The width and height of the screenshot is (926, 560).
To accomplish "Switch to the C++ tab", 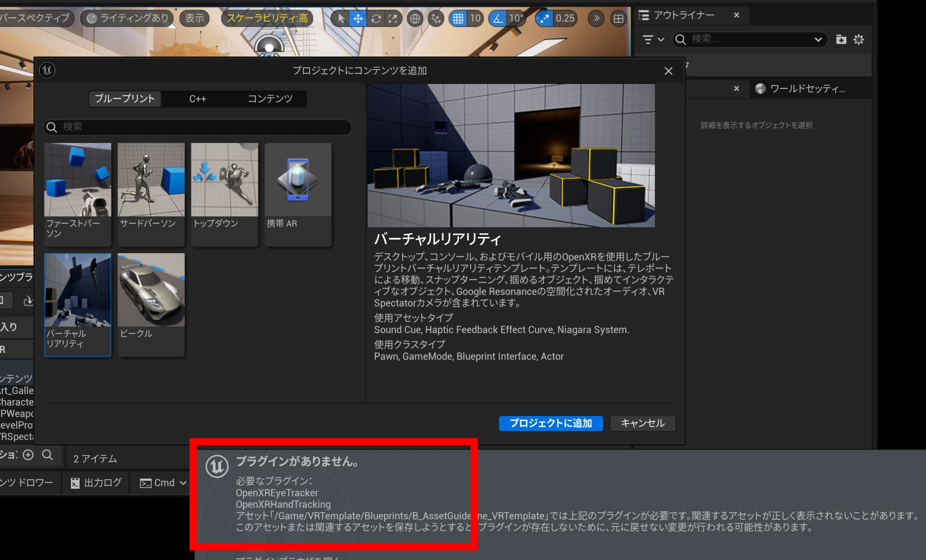I will pyautogui.click(x=197, y=99).
